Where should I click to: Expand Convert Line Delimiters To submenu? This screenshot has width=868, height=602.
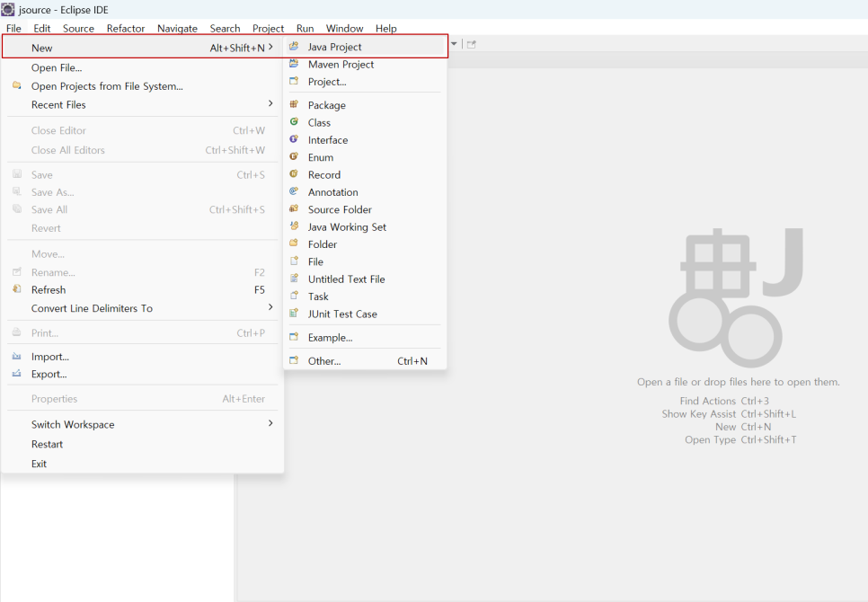click(270, 307)
